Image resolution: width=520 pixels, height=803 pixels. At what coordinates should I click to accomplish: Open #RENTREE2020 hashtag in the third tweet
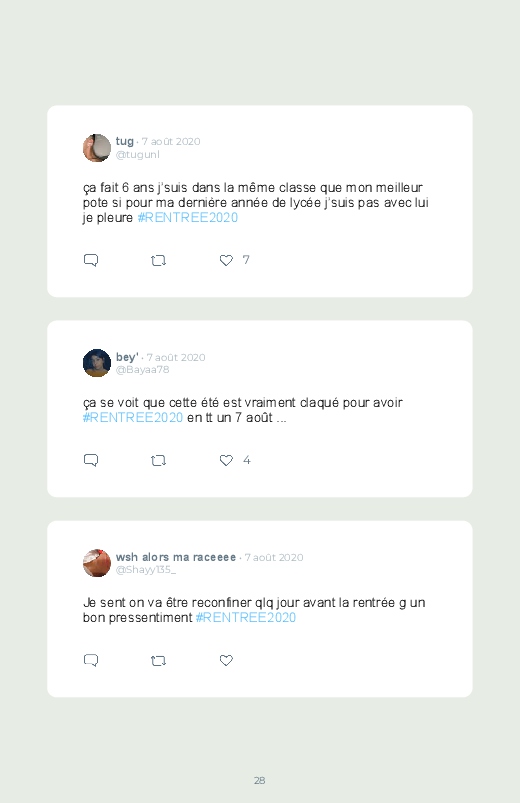click(246, 617)
